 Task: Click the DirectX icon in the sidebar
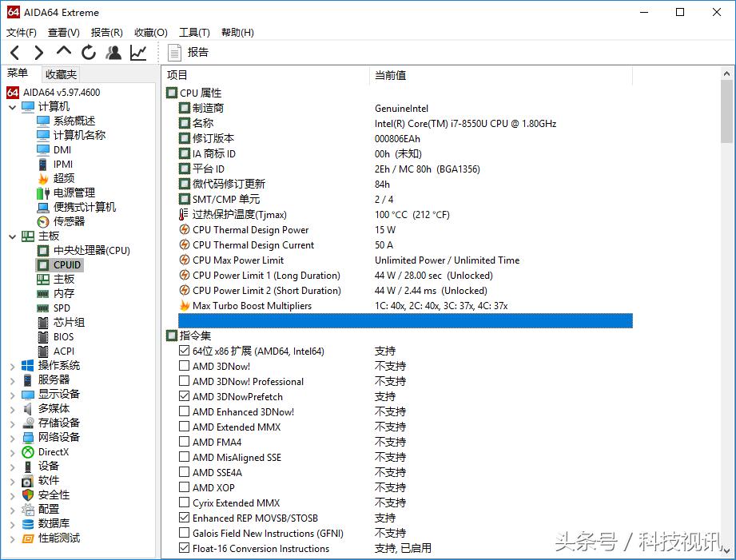(28, 451)
